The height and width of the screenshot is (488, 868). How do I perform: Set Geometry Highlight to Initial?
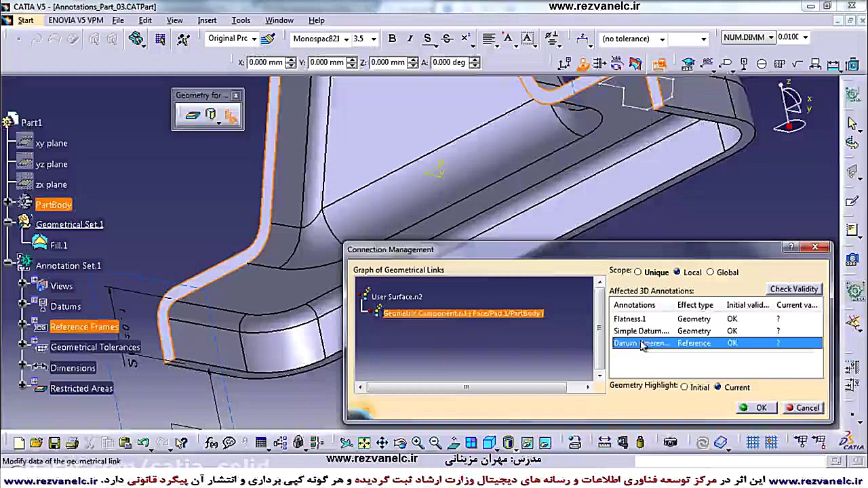click(684, 387)
